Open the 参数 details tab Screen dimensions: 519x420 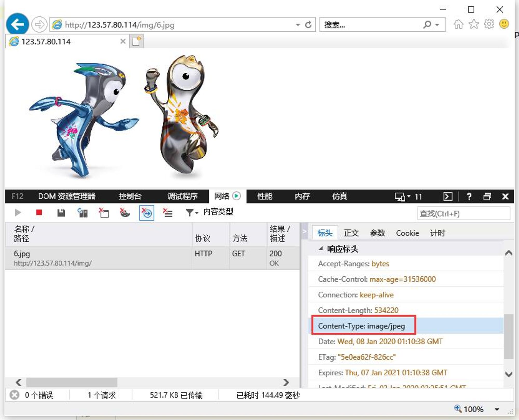coord(377,233)
